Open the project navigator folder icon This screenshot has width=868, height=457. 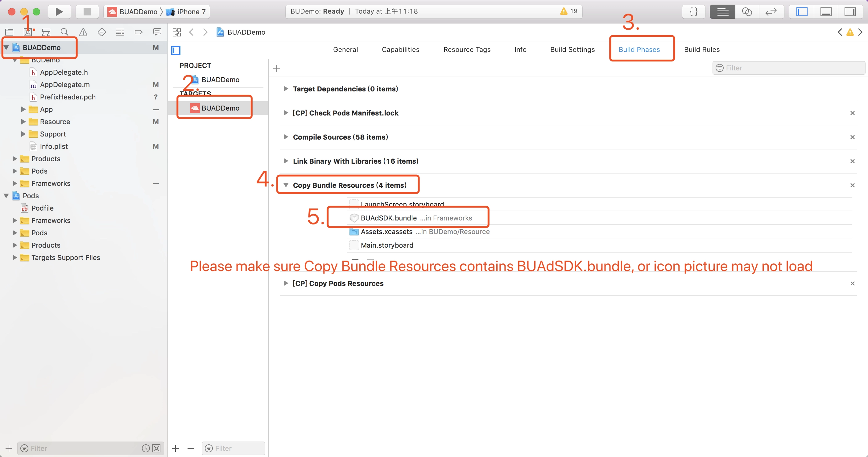[9, 32]
